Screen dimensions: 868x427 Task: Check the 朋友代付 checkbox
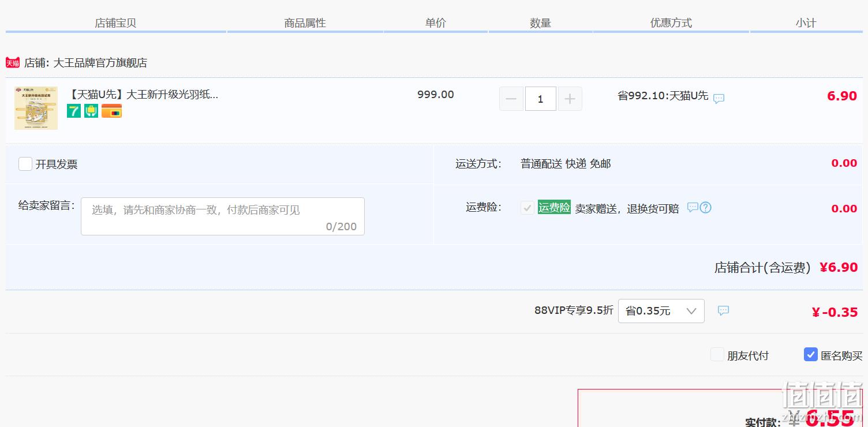point(717,355)
